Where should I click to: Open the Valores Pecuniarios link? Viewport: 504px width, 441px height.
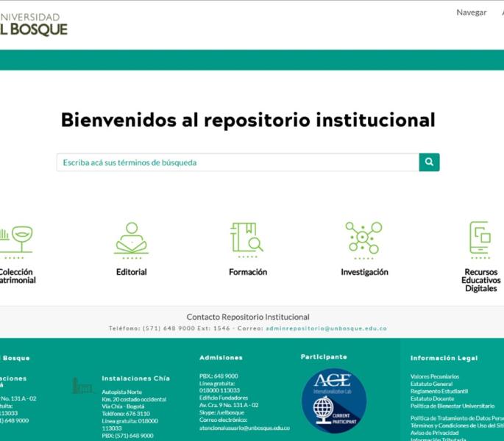(x=435, y=376)
